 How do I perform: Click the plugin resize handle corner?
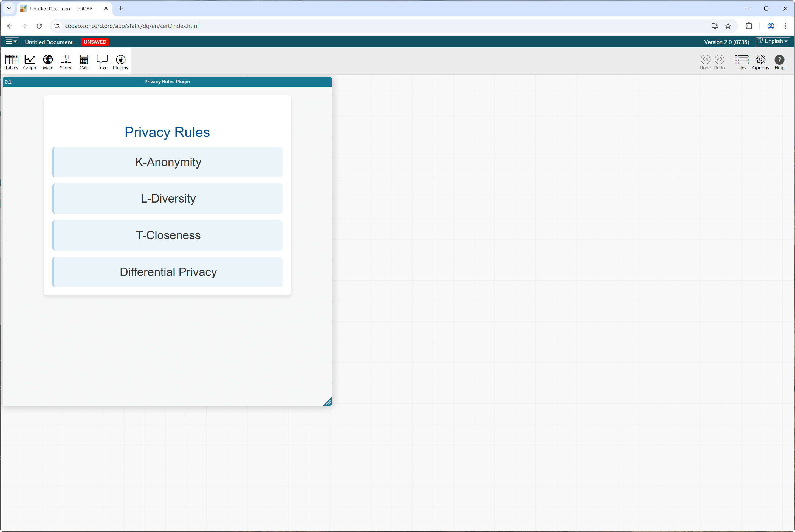[327, 401]
